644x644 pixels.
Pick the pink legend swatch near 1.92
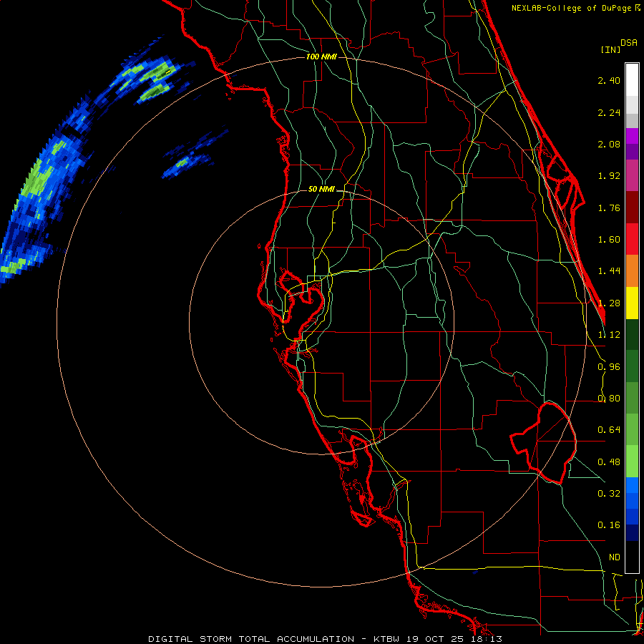point(632,175)
